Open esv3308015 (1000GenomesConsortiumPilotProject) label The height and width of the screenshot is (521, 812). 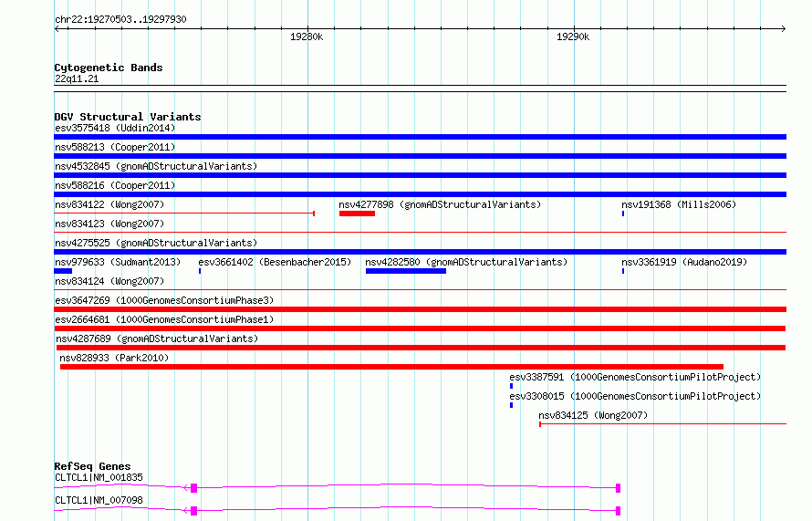(x=635, y=396)
